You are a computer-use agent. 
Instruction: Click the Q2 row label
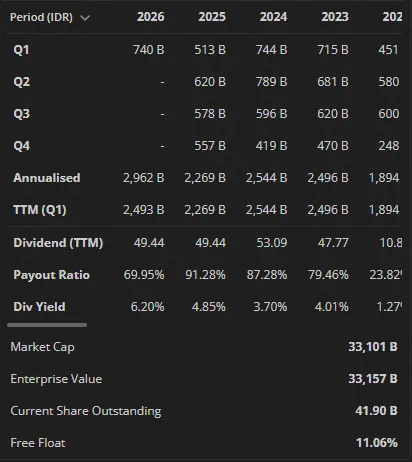tap(22, 82)
